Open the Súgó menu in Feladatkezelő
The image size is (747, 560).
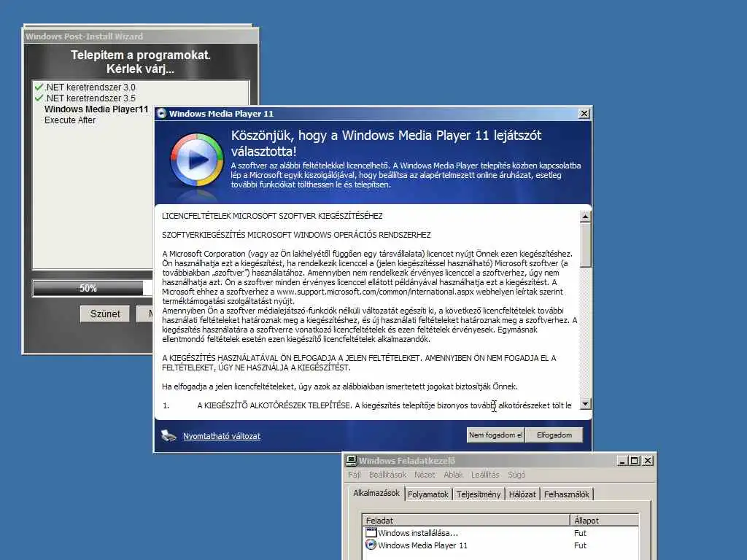tap(516, 475)
